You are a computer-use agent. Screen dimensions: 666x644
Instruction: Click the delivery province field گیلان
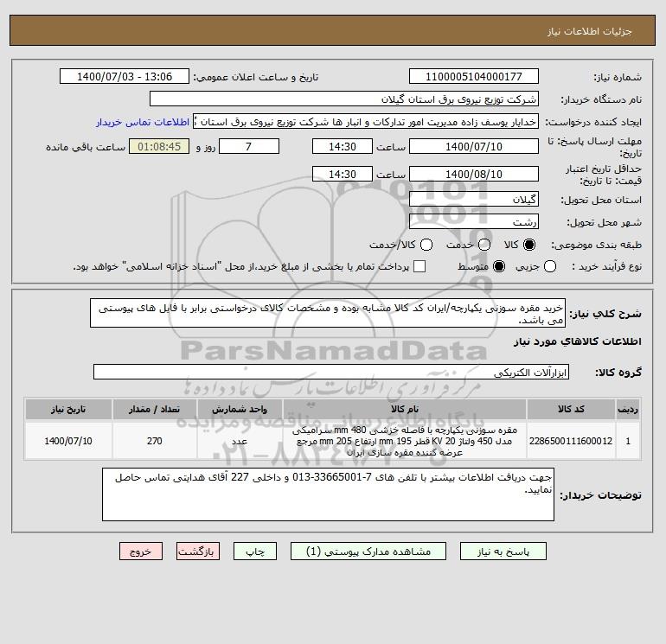tap(474, 199)
